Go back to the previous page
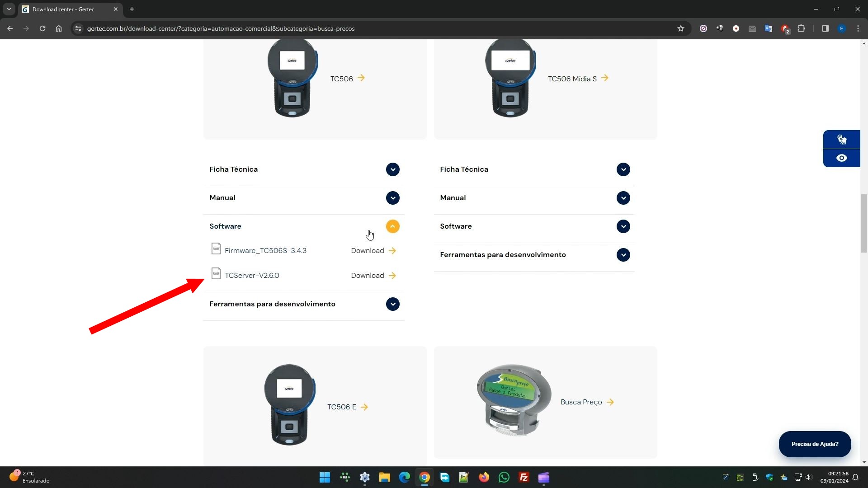868x488 pixels. [x=10, y=28]
